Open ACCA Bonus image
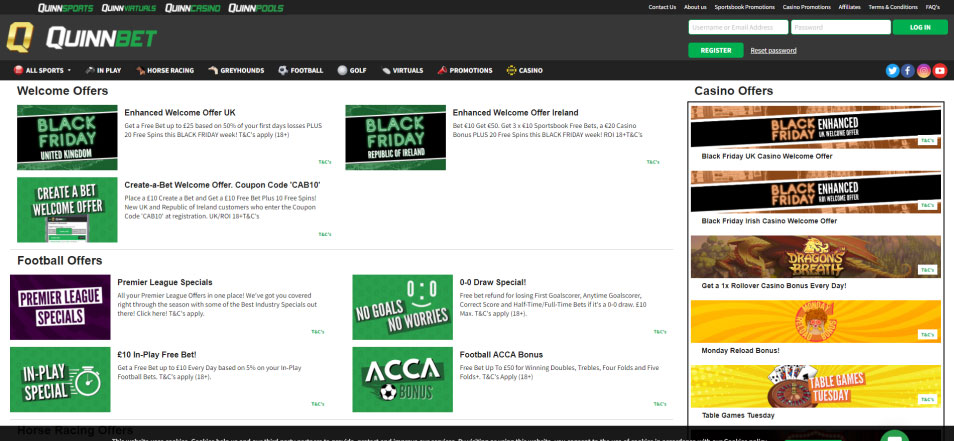The height and width of the screenshot is (441, 954). (x=402, y=380)
